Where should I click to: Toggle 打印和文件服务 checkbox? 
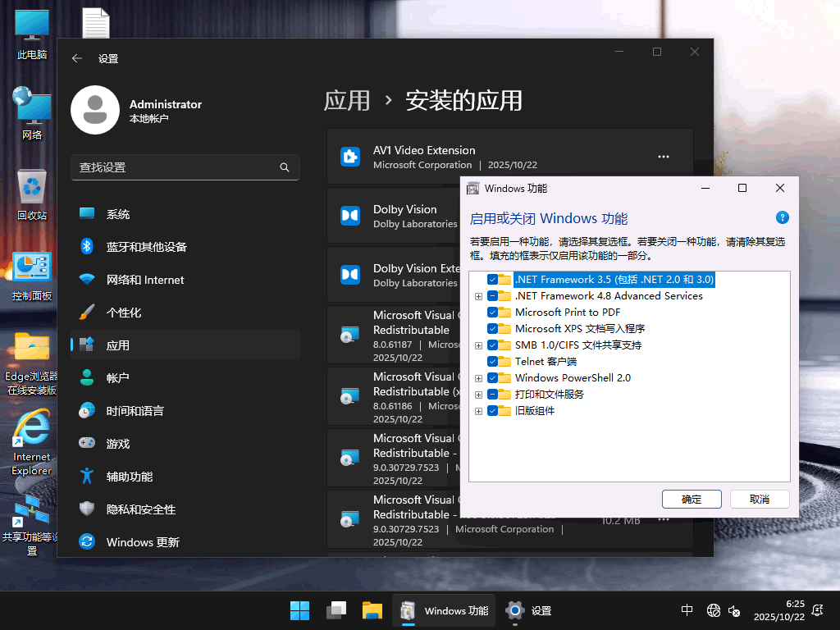point(492,395)
